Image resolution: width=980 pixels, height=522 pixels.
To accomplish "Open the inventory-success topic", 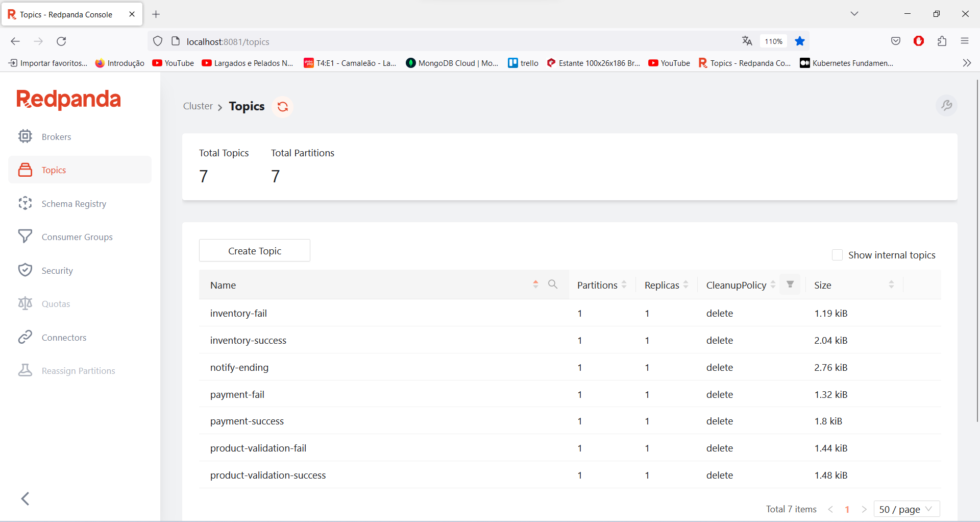I will point(248,341).
